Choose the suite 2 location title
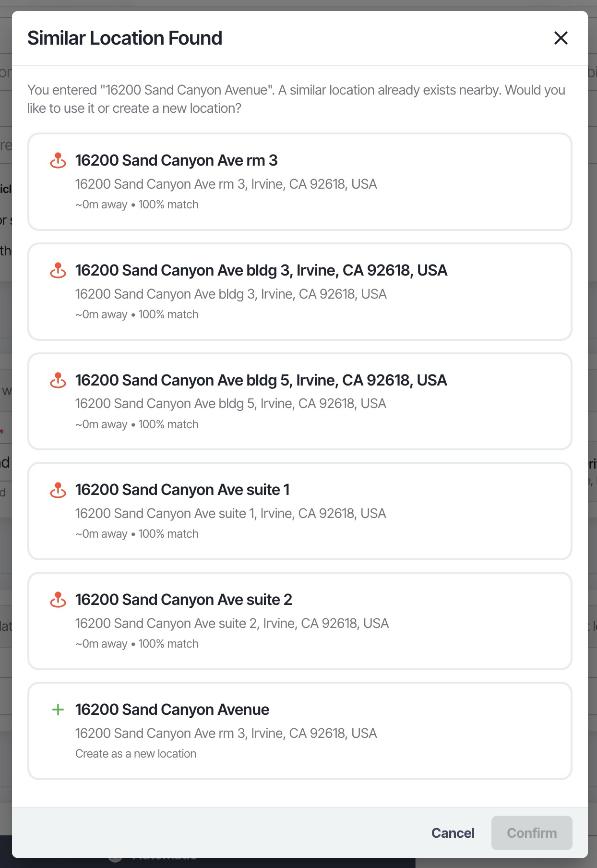 [x=183, y=600]
